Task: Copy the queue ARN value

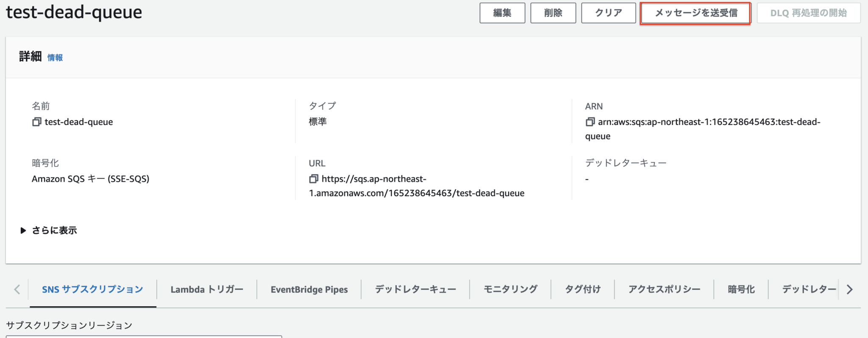Action: click(590, 122)
